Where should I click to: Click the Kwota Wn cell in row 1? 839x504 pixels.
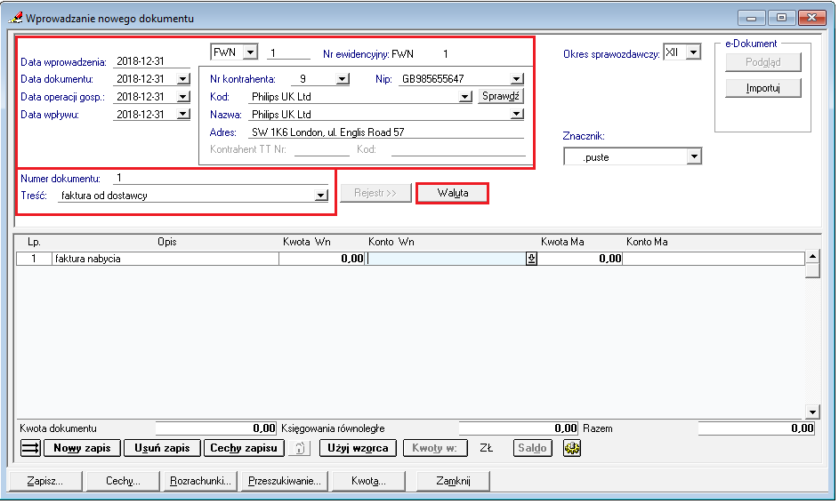322,259
